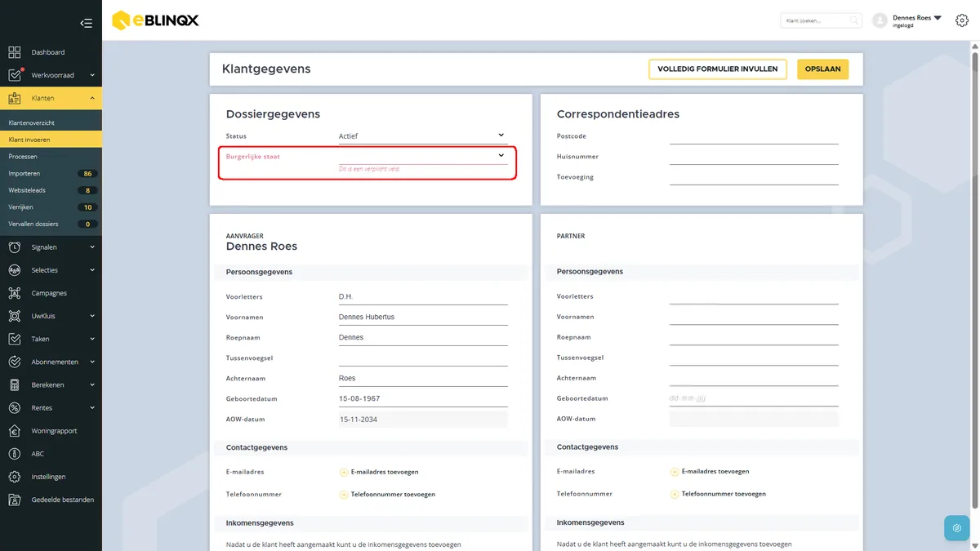Click the Berekenen calculator icon
980x551 pixels.
[15, 384]
